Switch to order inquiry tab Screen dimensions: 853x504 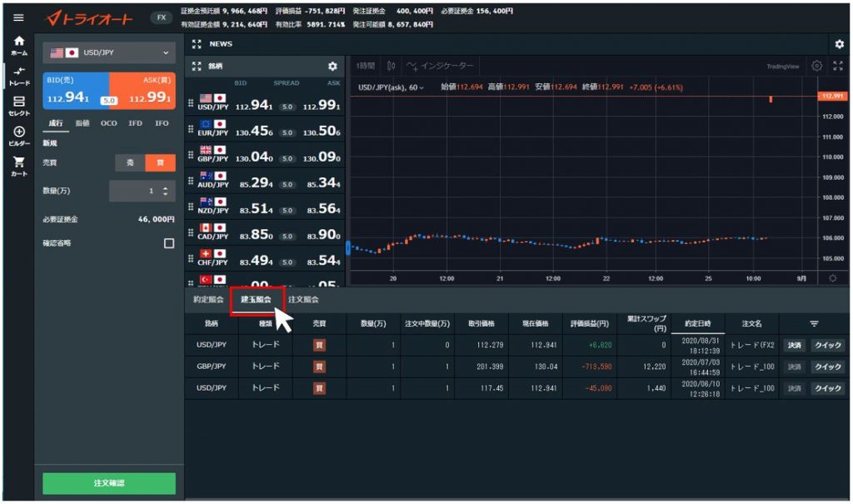[x=303, y=299]
